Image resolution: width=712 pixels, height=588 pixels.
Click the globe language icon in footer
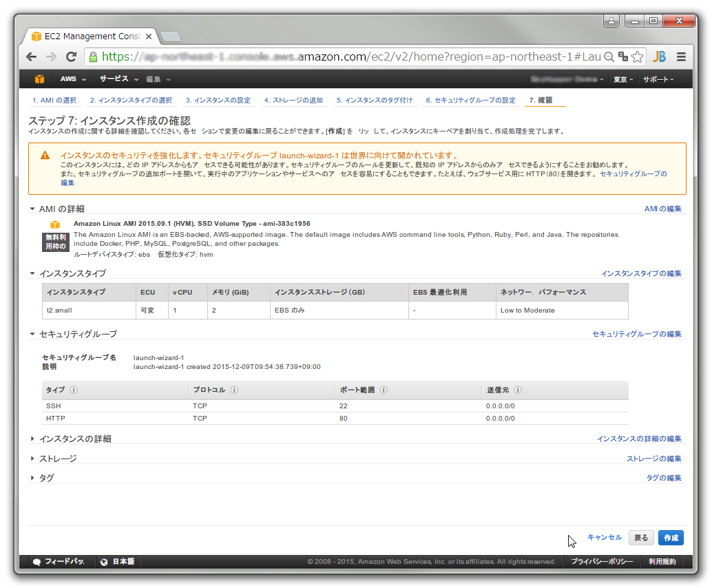tap(104, 562)
